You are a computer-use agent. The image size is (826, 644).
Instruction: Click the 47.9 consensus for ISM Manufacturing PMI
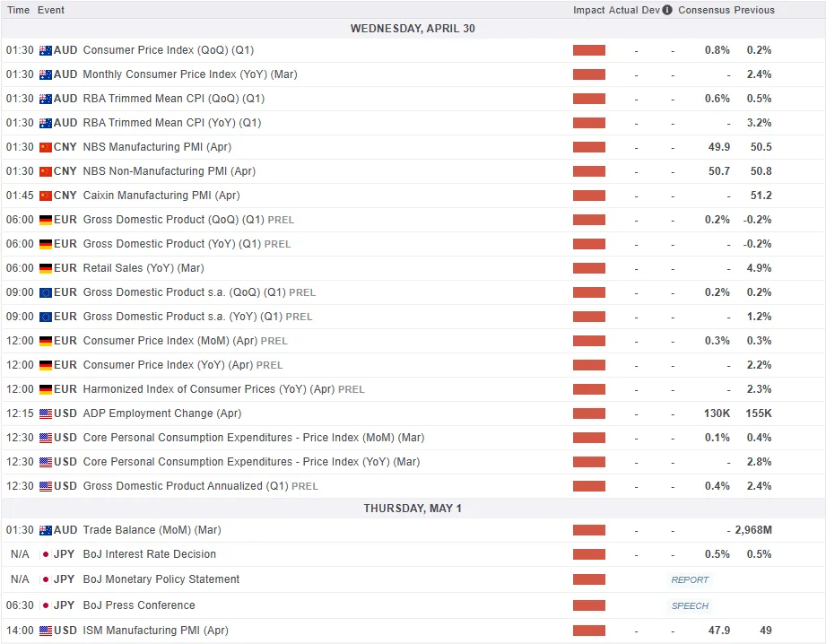[719, 631]
